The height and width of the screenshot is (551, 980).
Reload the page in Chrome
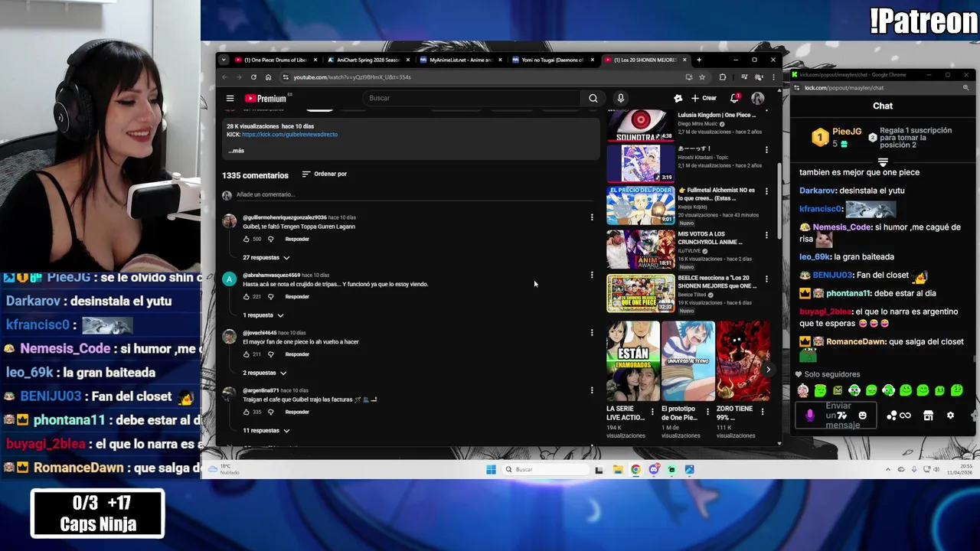click(253, 77)
